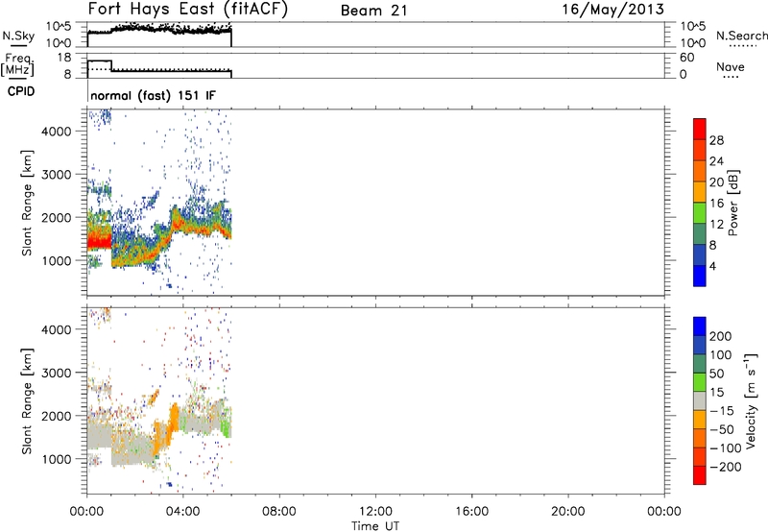This screenshot has height=532, width=768.
Task: Click the red top of power colorbar
Action: pos(700,129)
